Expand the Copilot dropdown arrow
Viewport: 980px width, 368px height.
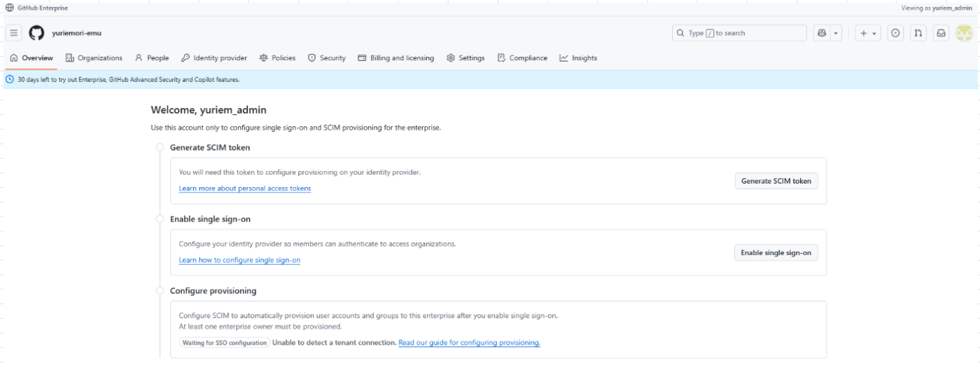coord(836,33)
